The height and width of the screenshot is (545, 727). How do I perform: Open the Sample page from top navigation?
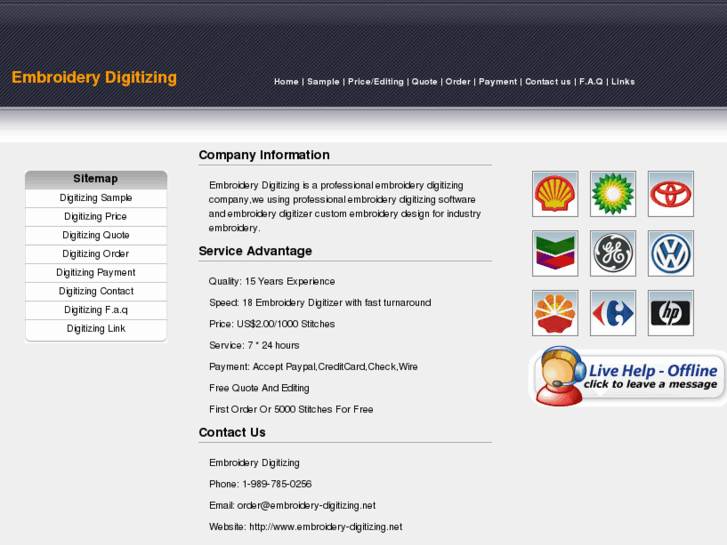pyautogui.click(x=323, y=82)
